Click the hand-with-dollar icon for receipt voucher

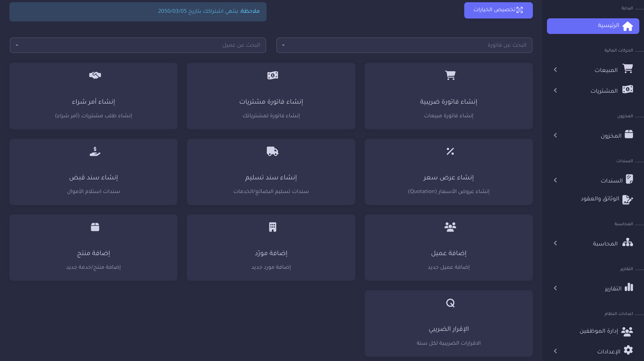(x=95, y=151)
